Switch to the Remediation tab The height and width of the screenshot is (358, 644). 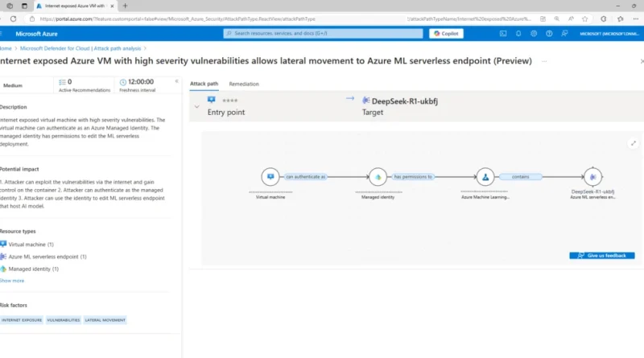pos(244,84)
